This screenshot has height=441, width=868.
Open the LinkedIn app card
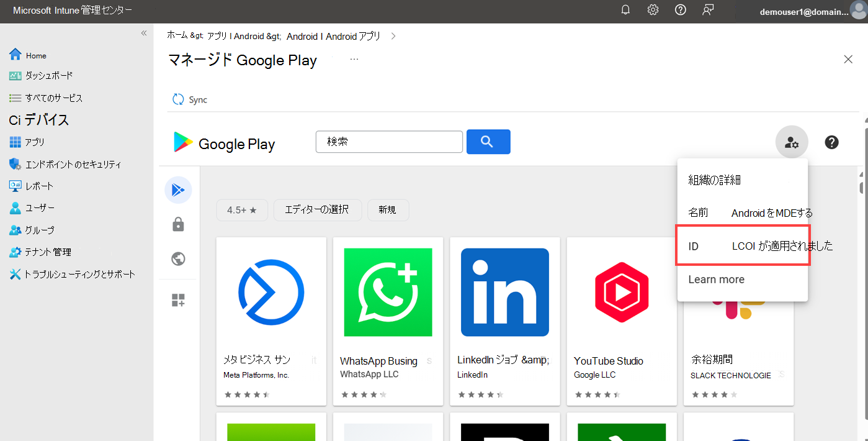click(505, 321)
